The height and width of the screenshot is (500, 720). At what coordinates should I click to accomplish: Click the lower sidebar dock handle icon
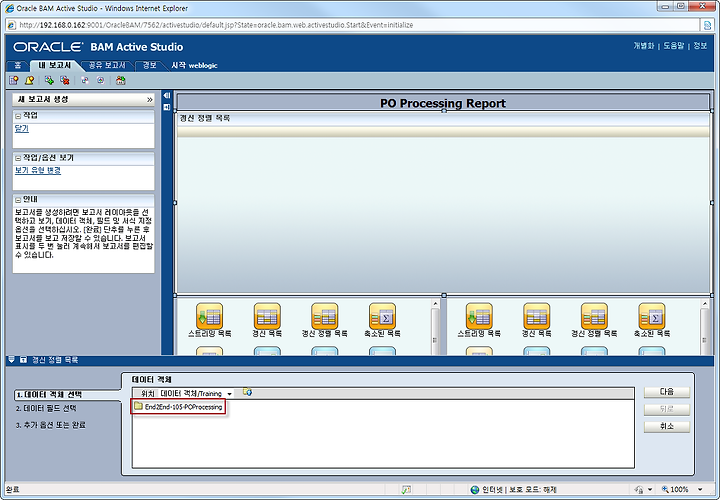coord(167,107)
